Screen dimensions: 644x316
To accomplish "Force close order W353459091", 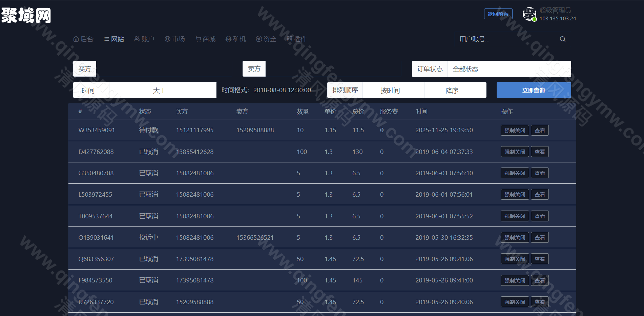I will tap(514, 130).
